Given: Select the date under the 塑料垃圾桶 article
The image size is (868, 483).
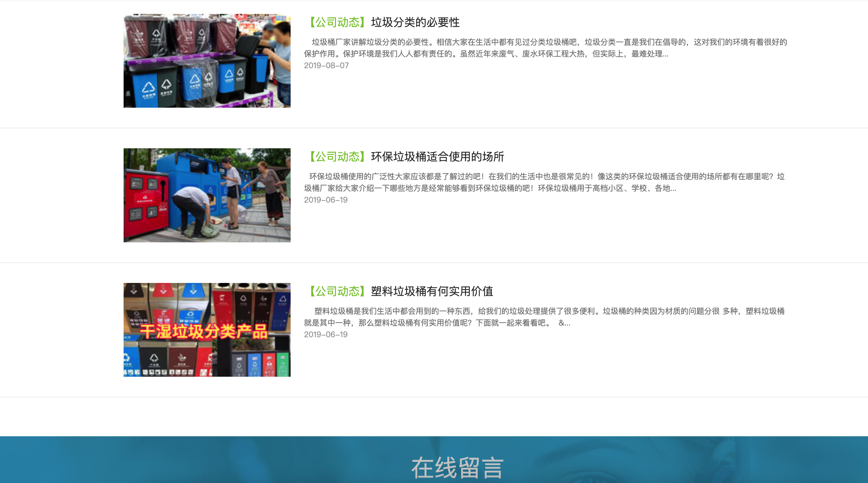Looking at the screenshot, I should click(325, 334).
